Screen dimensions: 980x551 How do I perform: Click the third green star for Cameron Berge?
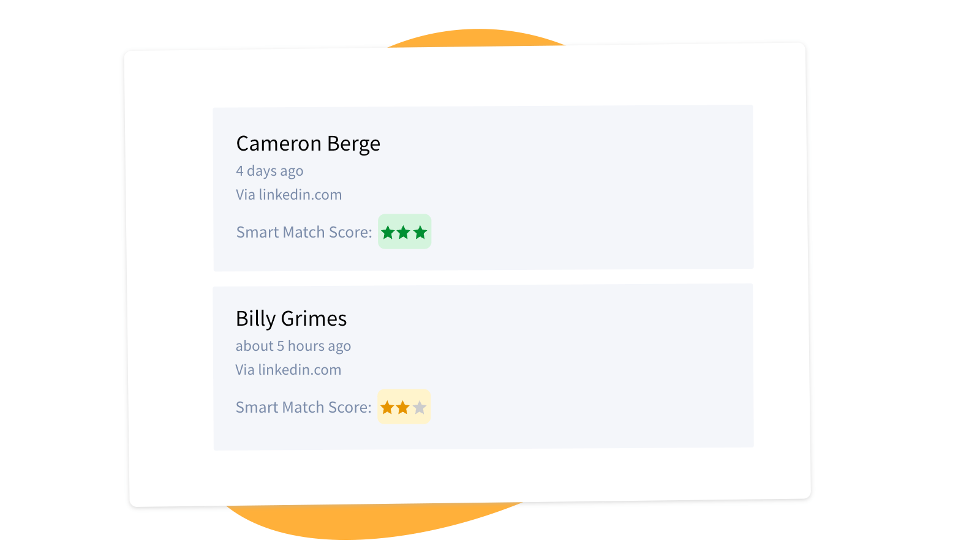[x=420, y=233]
